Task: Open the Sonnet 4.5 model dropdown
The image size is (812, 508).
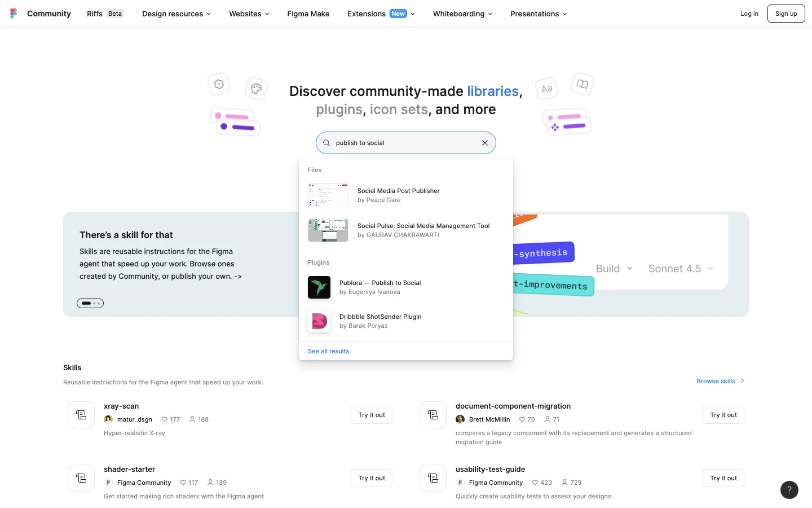Action: pos(681,269)
